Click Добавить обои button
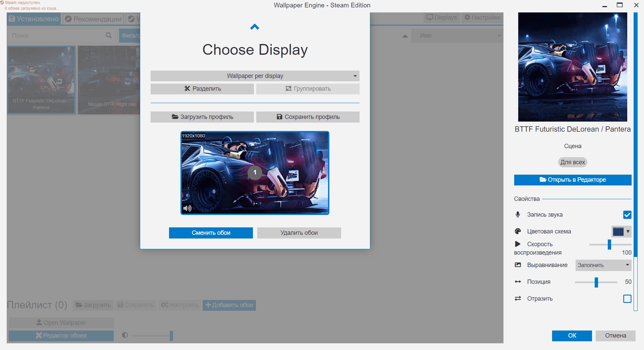 (x=229, y=305)
